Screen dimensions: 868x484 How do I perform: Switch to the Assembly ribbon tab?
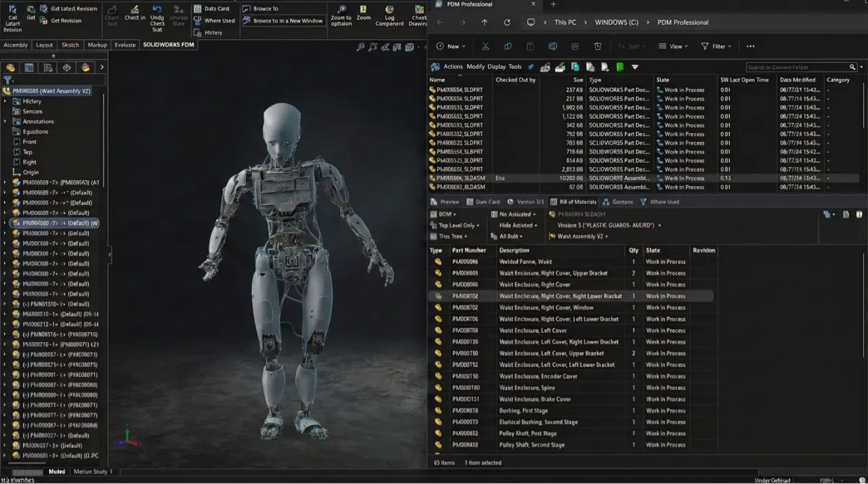15,45
